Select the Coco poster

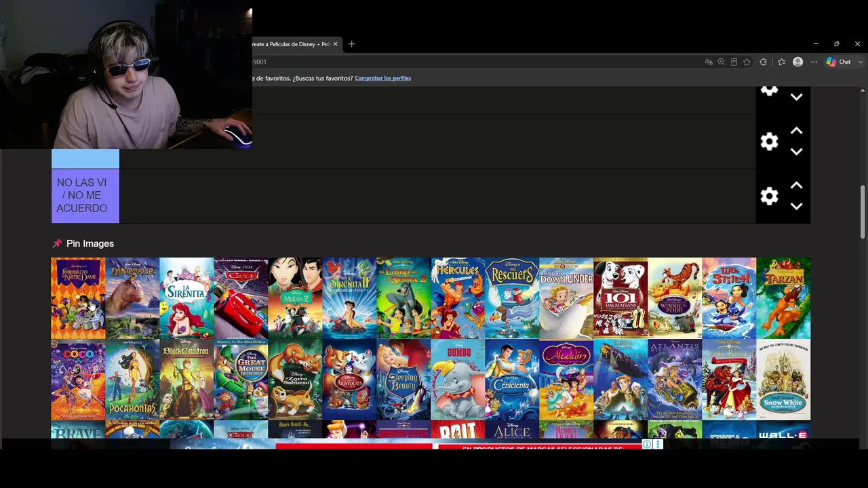point(78,380)
